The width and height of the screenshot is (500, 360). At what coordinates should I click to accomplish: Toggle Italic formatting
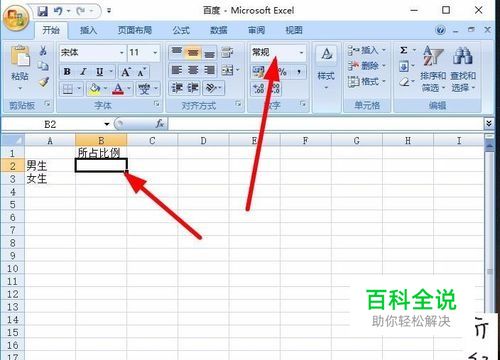(83, 72)
